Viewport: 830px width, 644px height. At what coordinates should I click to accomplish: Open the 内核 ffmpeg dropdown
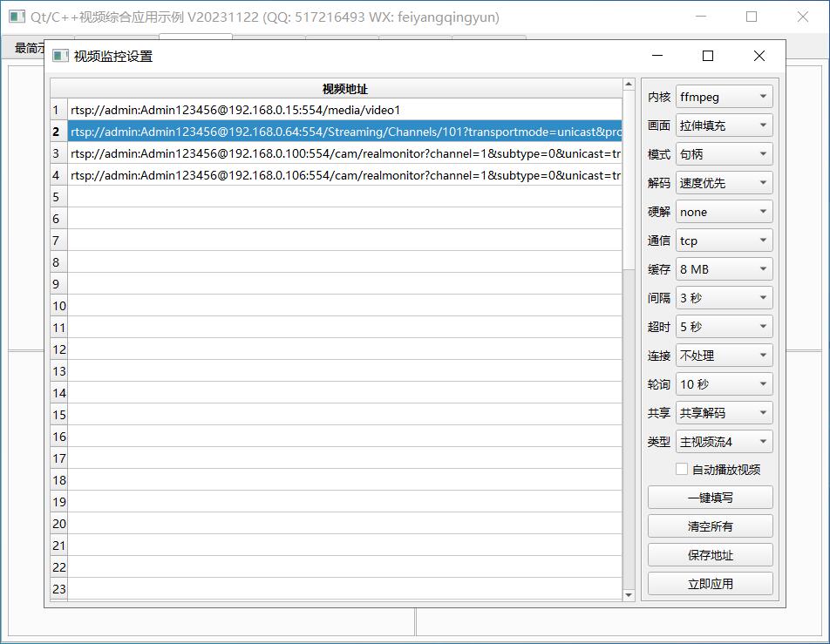tap(724, 97)
